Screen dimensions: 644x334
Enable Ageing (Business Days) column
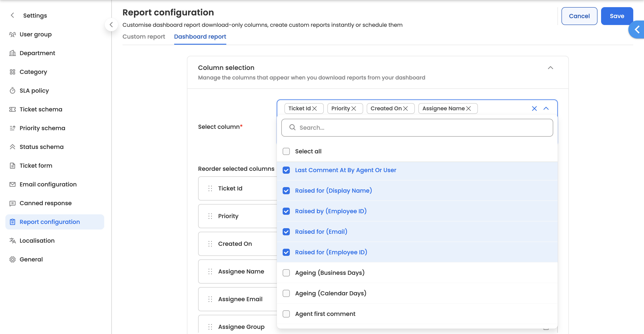point(286,273)
